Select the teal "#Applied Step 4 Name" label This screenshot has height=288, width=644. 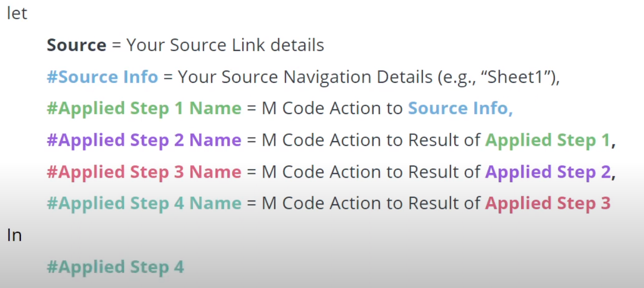click(x=144, y=204)
